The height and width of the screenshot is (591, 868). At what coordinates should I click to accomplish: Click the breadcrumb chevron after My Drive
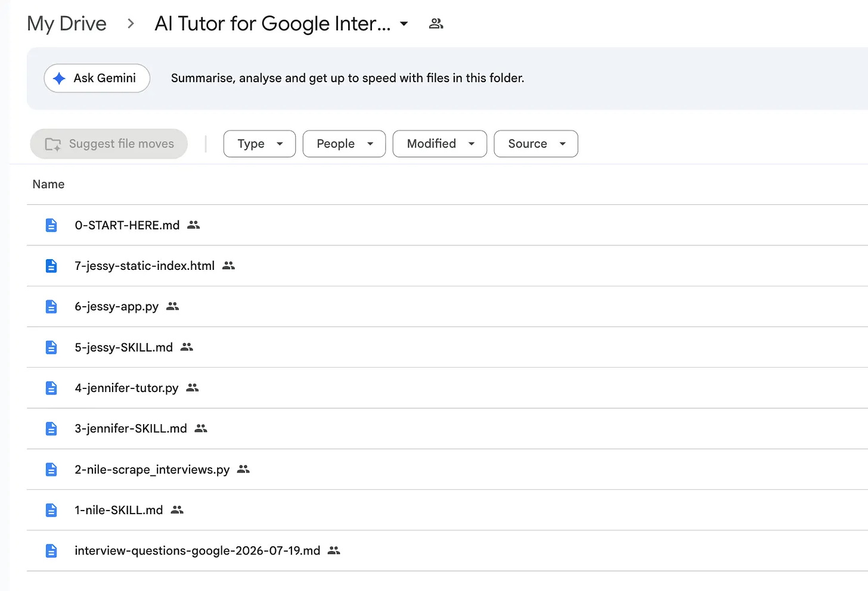point(131,24)
